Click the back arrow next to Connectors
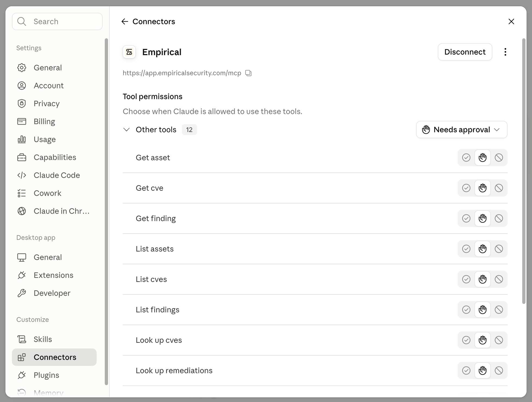 click(x=125, y=21)
